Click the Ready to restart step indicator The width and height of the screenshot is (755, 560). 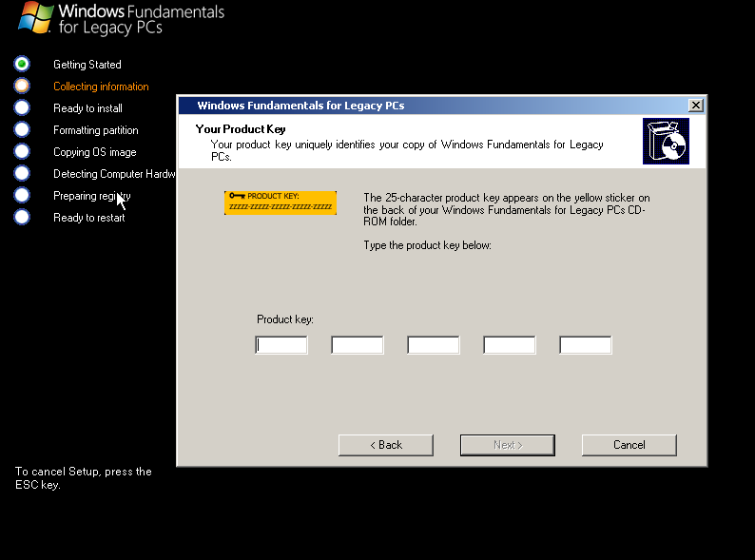click(22, 217)
